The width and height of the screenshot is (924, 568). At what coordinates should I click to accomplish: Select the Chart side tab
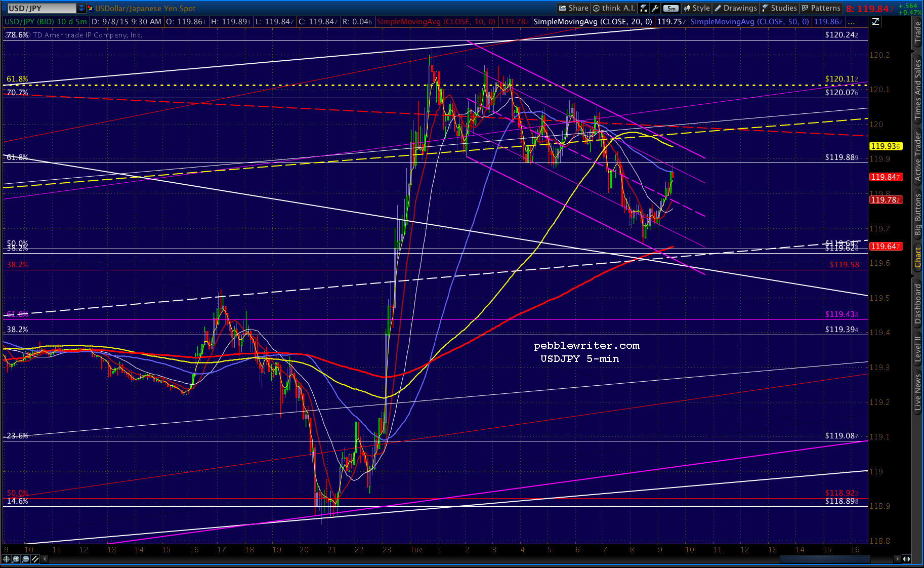pyautogui.click(x=918, y=257)
